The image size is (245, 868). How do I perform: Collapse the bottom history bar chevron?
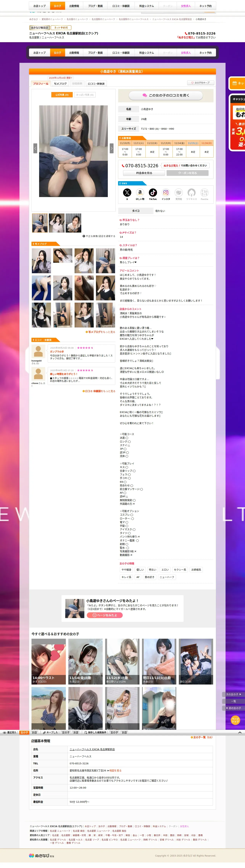[x=240, y=732]
